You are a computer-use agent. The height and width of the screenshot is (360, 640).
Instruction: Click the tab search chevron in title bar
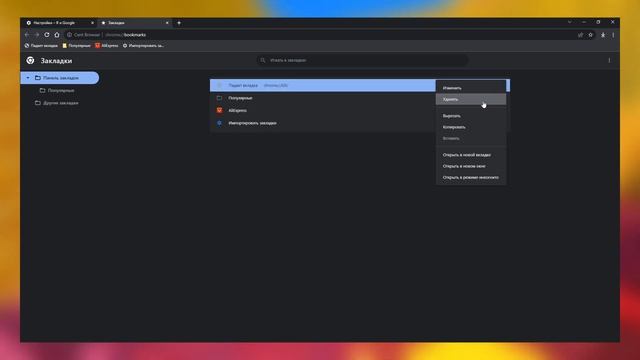point(569,22)
